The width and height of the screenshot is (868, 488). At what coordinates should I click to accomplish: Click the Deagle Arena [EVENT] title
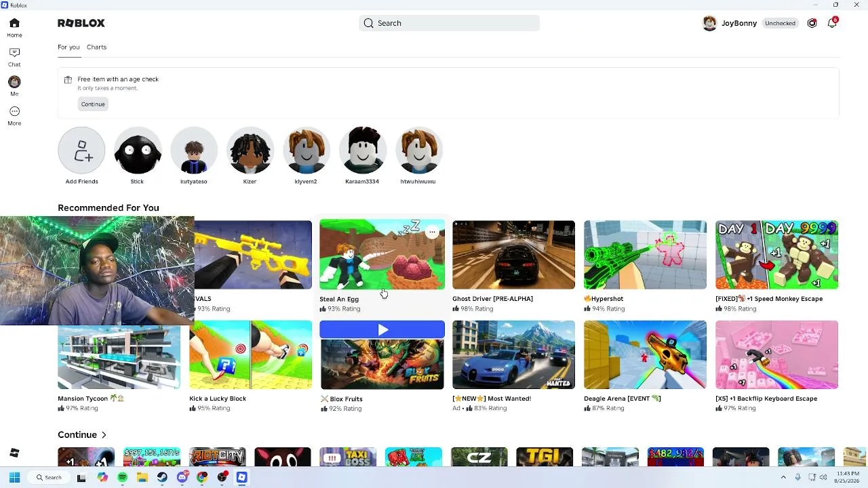623,399
